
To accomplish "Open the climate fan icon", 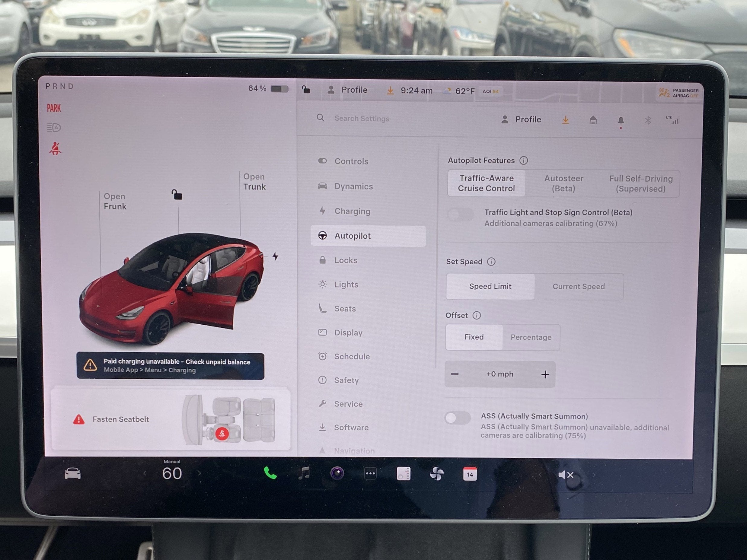I will (x=437, y=474).
